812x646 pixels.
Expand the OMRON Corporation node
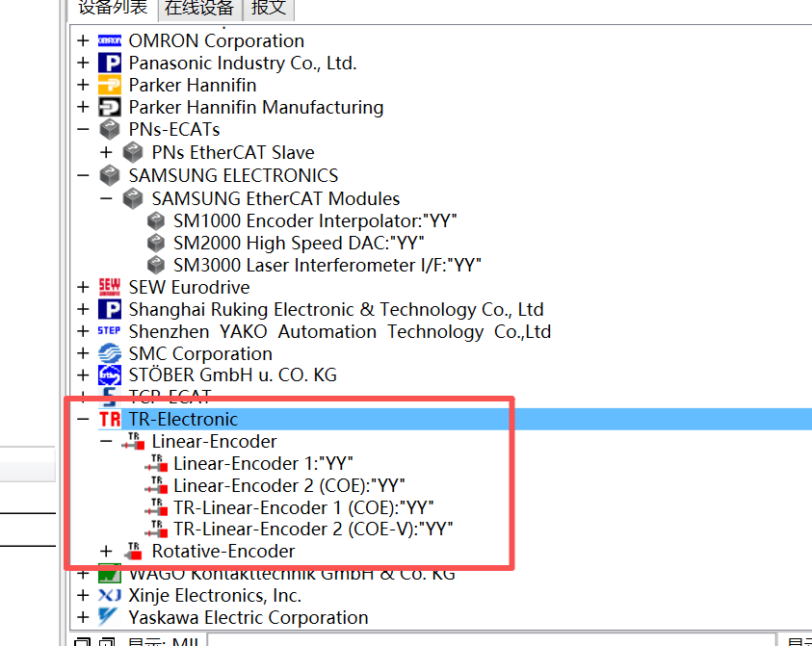click(83, 40)
